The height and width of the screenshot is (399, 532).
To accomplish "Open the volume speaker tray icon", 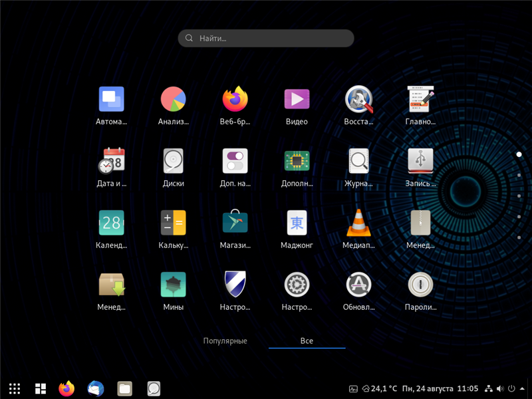I will (500, 388).
